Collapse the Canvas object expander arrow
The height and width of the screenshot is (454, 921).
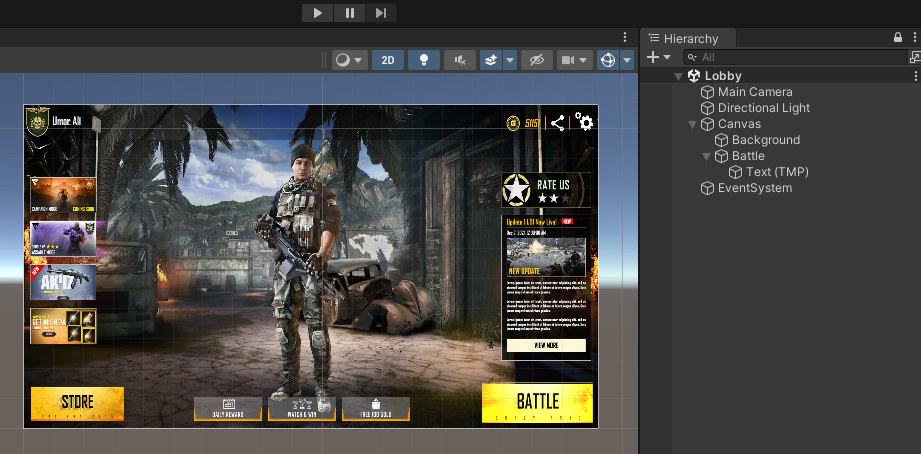point(693,125)
